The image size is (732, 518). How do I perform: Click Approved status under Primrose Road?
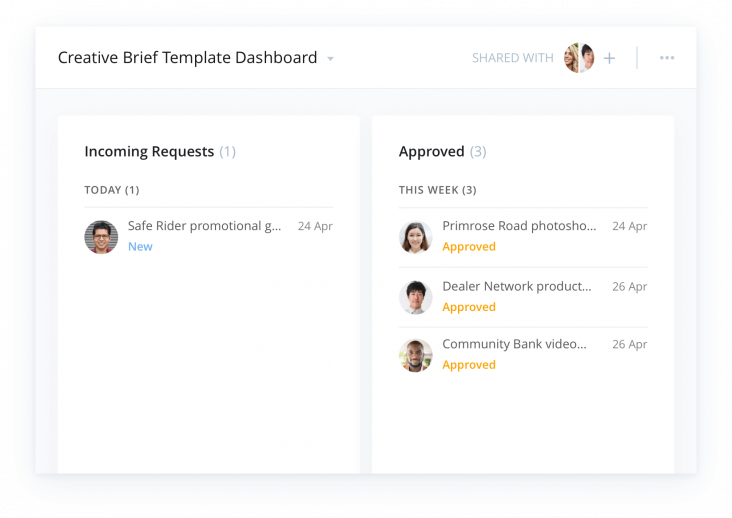point(469,246)
